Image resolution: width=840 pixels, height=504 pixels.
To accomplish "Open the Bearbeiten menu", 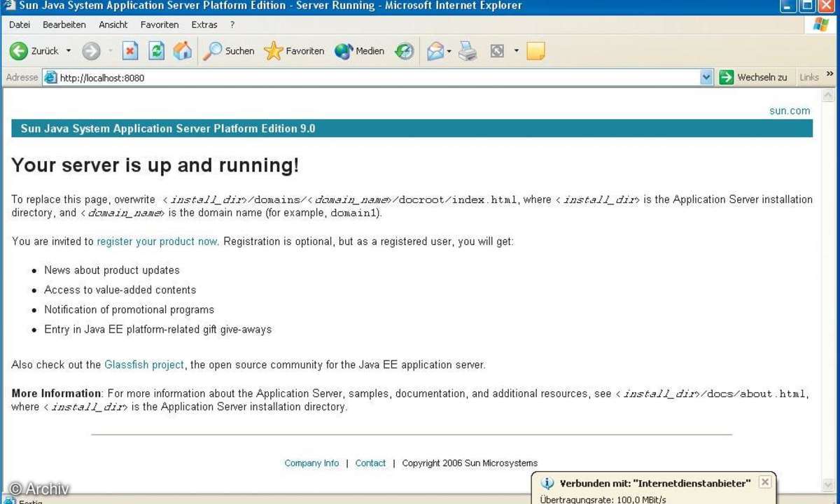I will coord(64,24).
